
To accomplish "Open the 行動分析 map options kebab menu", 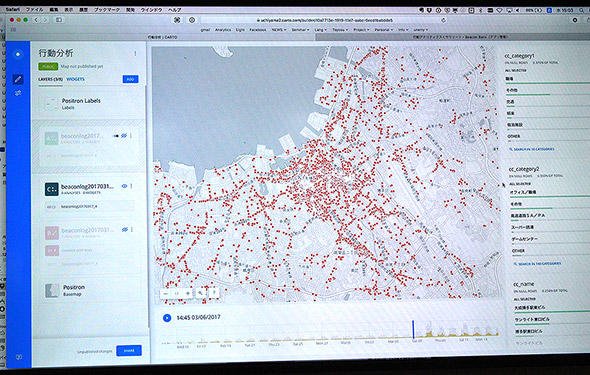I will [x=135, y=54].
